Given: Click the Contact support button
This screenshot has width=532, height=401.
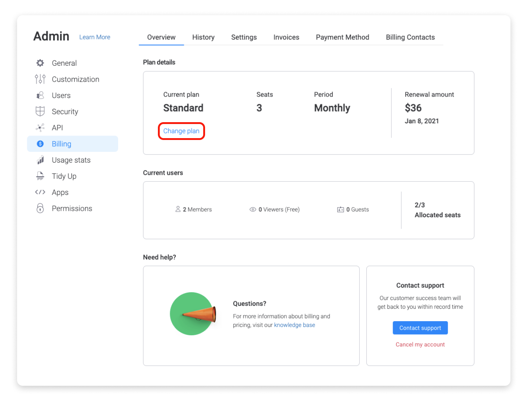Looking at the screenshot, I should (x=420, y=328).
